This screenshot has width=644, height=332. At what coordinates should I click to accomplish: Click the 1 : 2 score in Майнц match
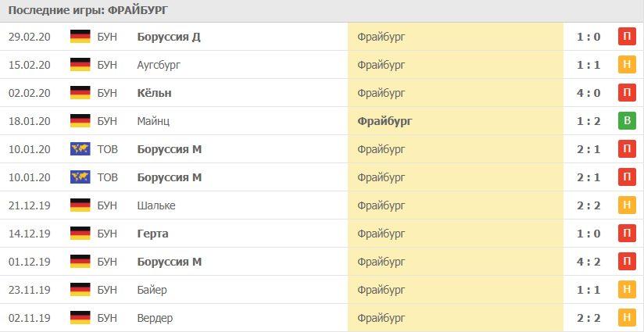[x=589, y=121]
